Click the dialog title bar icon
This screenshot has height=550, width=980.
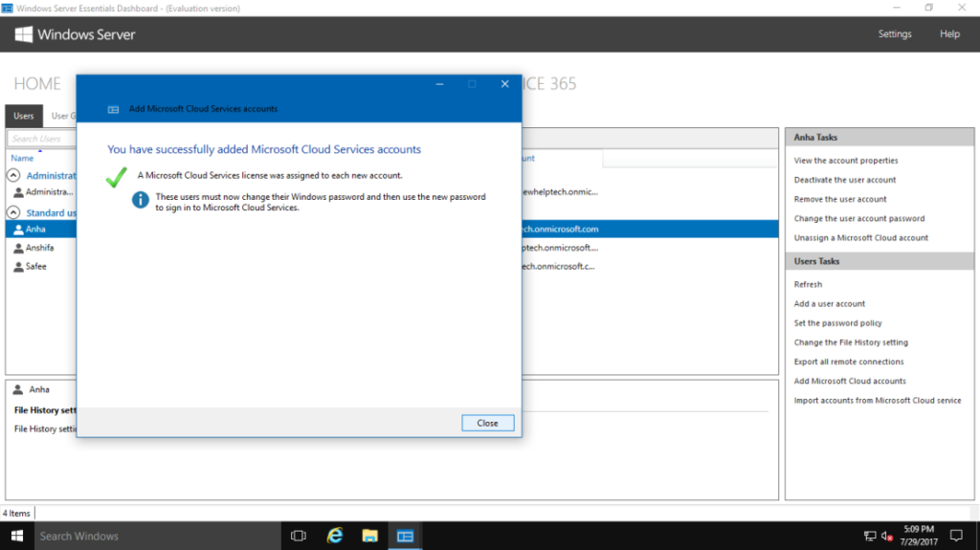113,109
